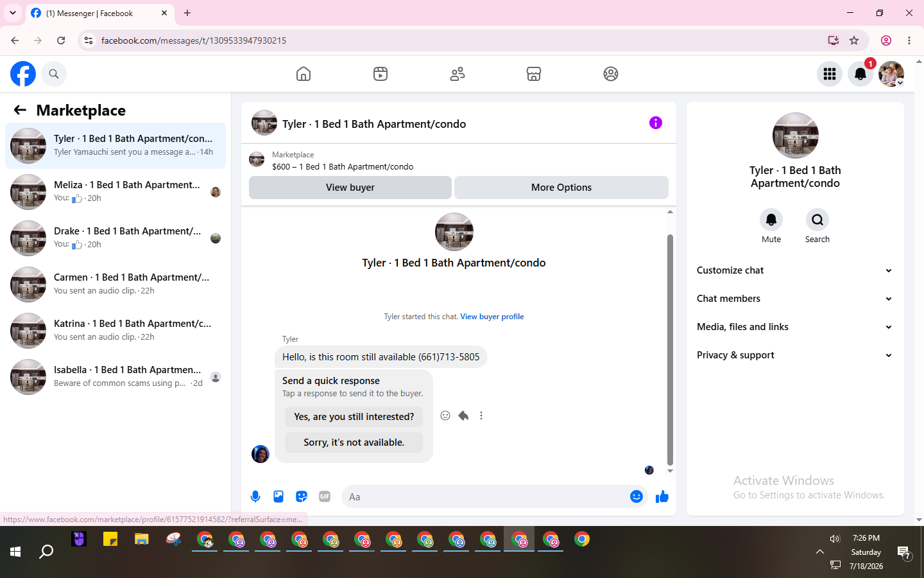924x578 pixels.
Task: Open the conversation information icon
Action: (655, 123)
